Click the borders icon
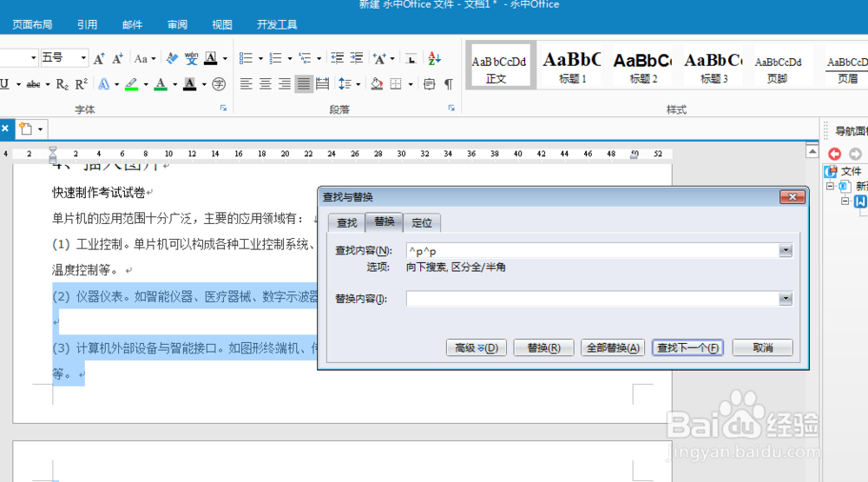Viewport: 868px width, 482px height. click(x=396, y=84)
